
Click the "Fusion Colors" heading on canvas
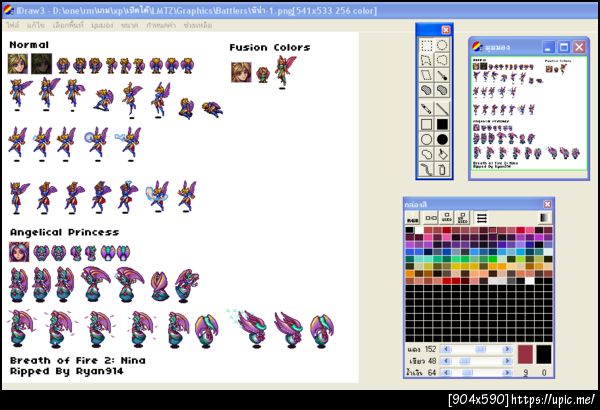pos(270,48)
